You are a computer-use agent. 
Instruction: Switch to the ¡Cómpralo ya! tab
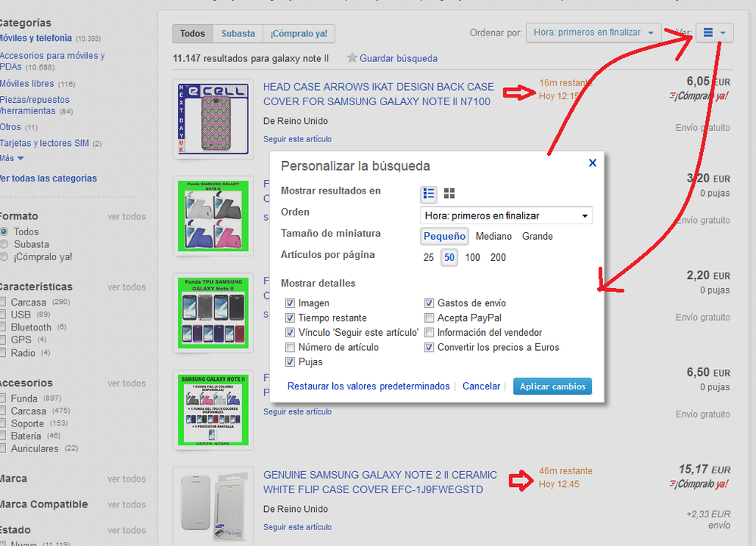[299, 33]
